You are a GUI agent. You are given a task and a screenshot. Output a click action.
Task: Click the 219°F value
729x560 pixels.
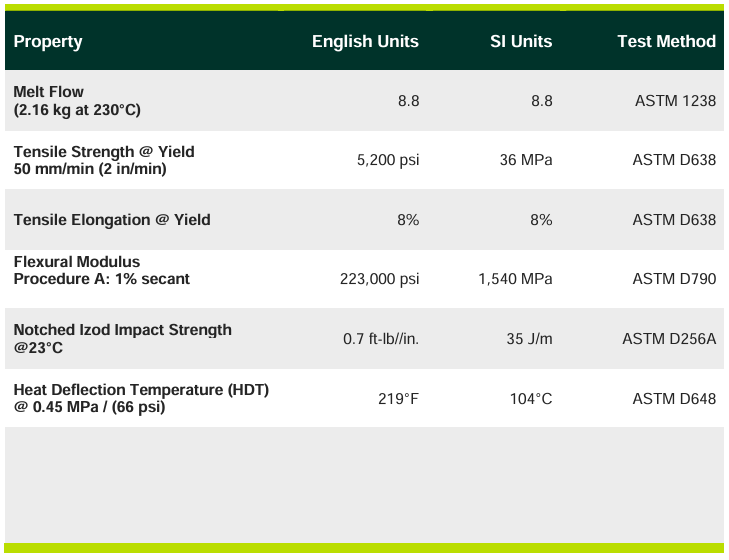coord(398,399)
